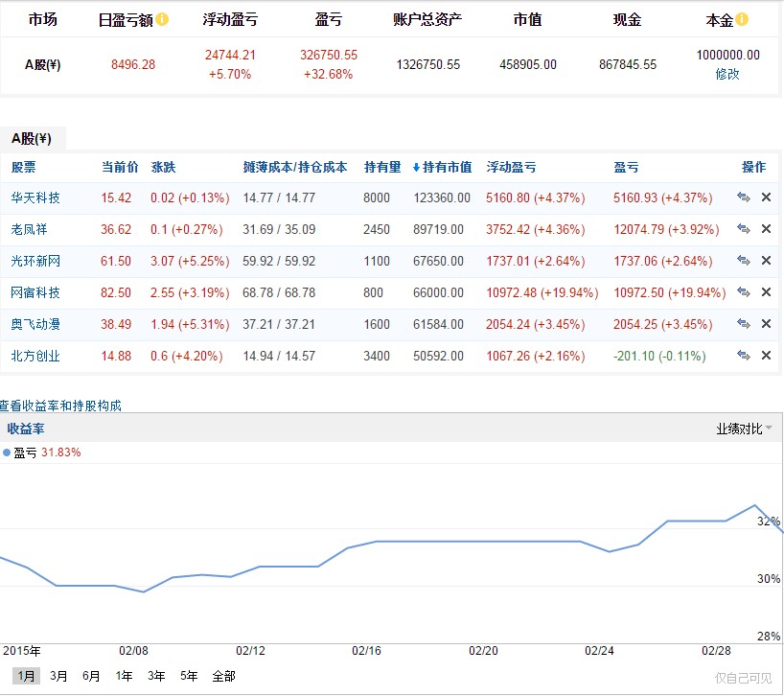Delete the 北方创业 holding row

(x=766, y=355)
